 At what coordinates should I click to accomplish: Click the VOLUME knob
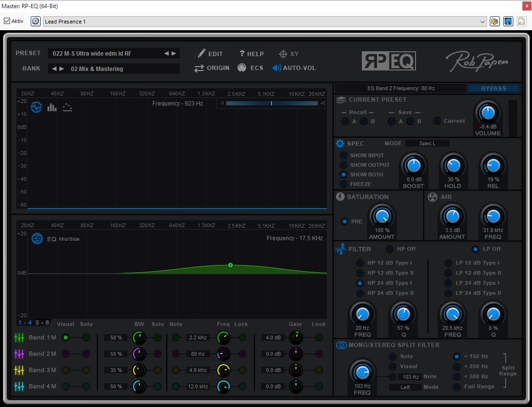[487, 112]
